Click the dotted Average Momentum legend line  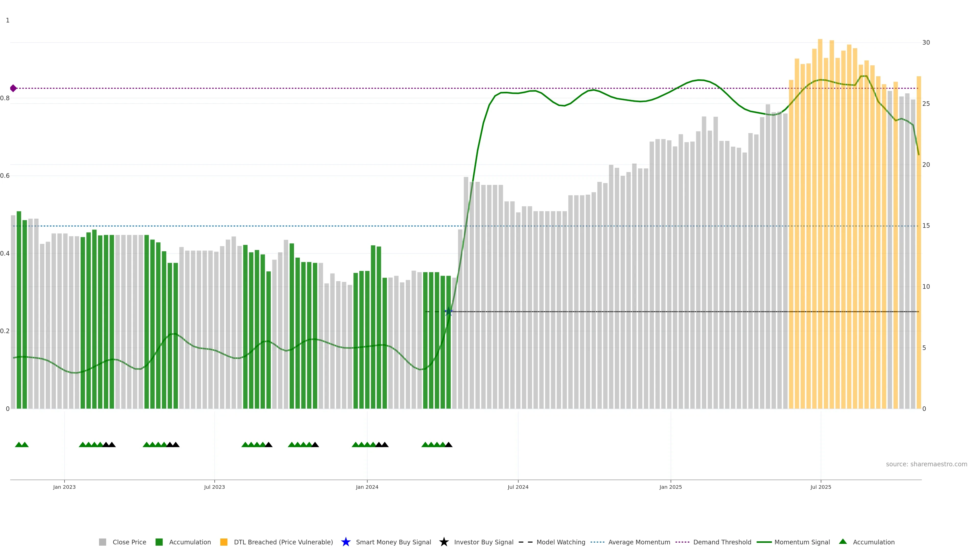pos(597,542)
